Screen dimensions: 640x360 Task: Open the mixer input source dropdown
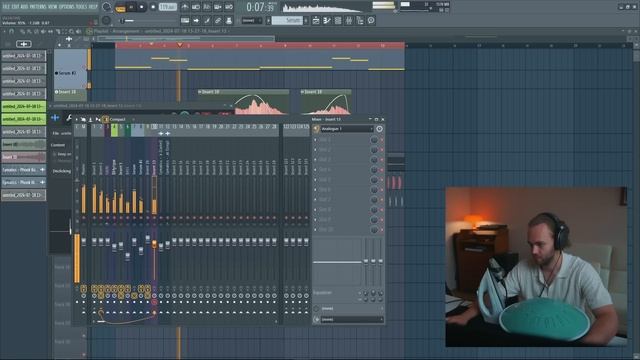347,129
